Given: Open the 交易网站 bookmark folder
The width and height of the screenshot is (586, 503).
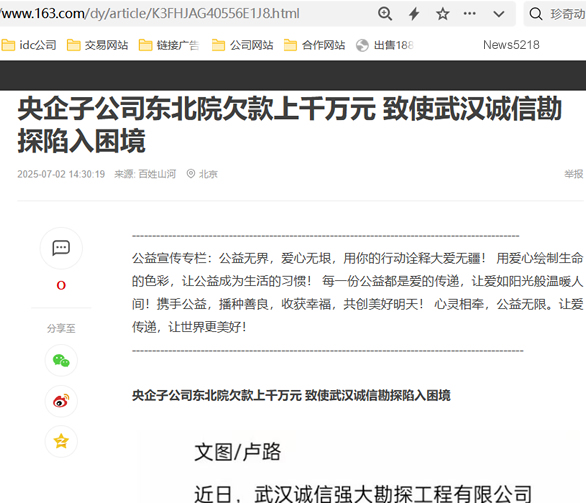Looking at the screenshot, I should coord(98,45).
